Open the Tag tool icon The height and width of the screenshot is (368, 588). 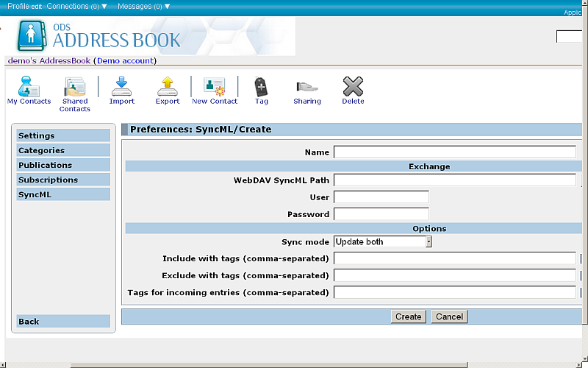click(262, 87)
